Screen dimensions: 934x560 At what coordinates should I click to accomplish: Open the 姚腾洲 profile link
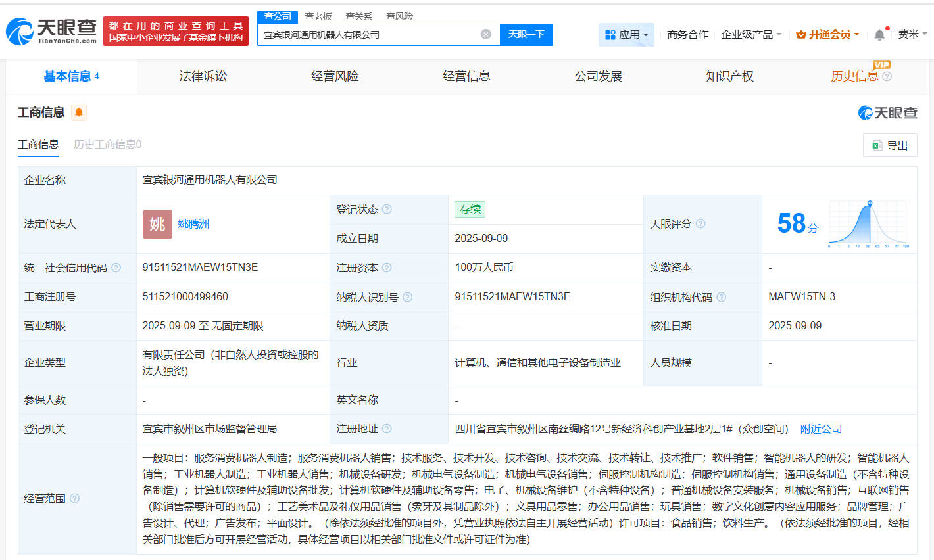(194, 224)
